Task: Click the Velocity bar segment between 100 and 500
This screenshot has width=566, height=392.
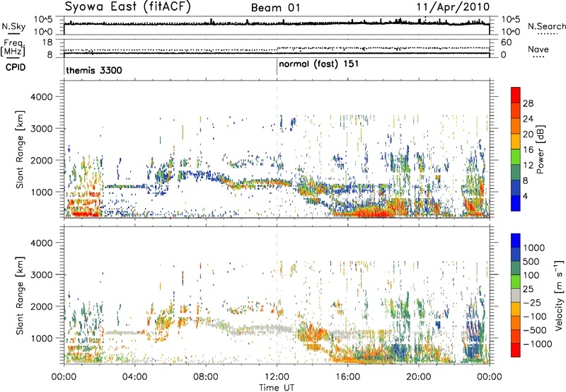Action: point(516,268)
